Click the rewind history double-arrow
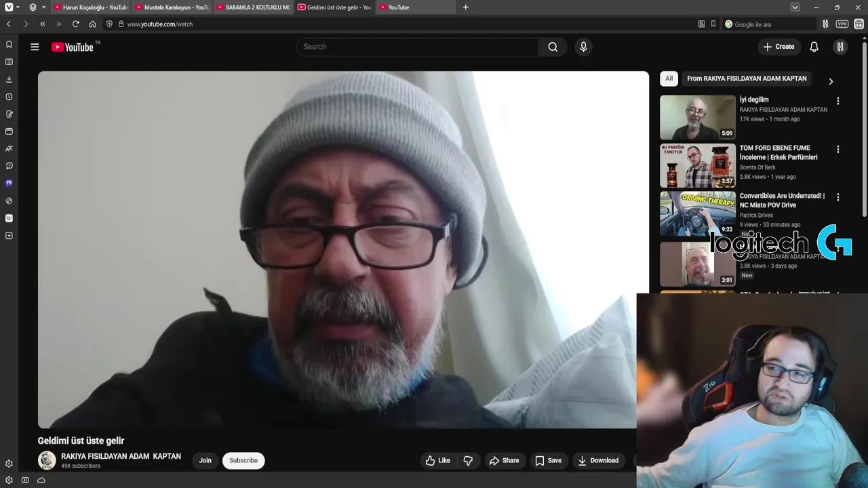 42,24
